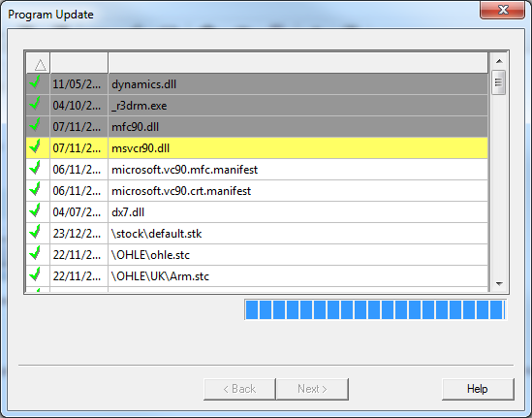Click the vertical scrollbar thumb
The height and width of the screenshot is (418, 532).
pyautogui.click(x=498, y=82)
